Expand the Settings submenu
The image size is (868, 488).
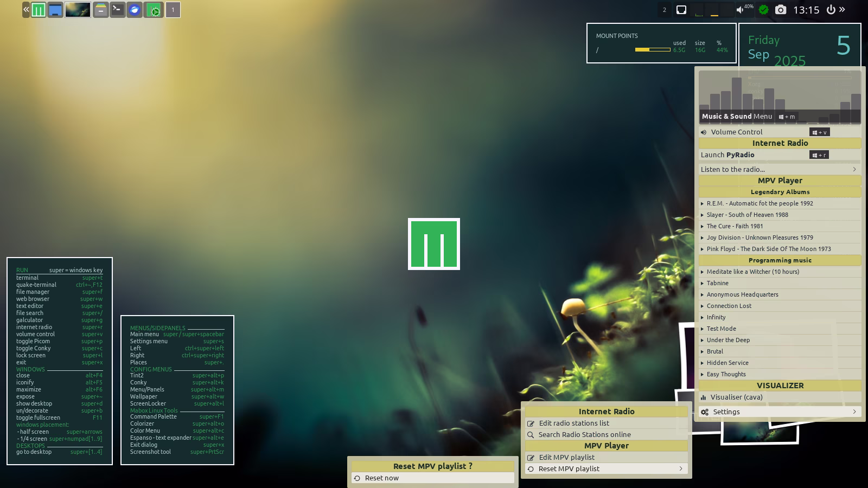coord(779,412)
